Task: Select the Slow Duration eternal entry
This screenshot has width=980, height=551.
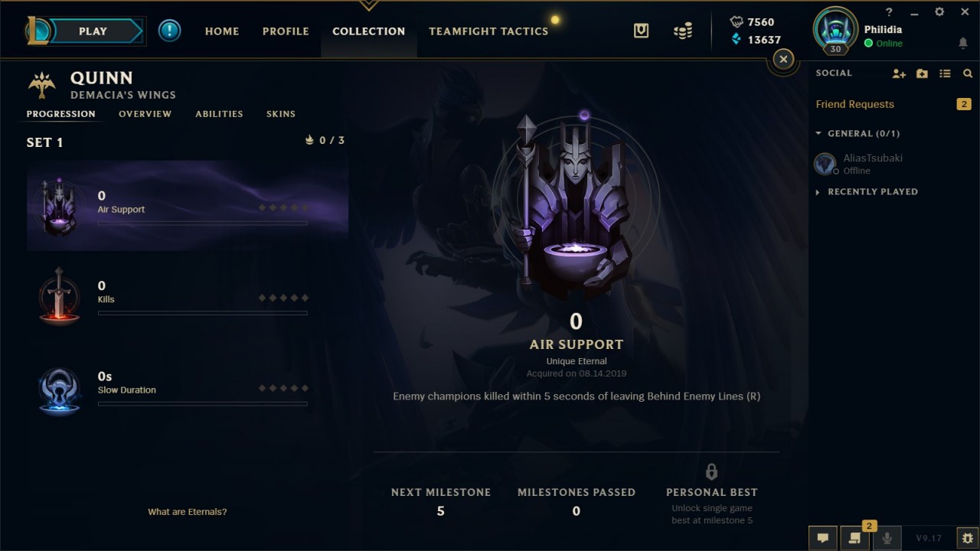Action: tap(188, 390)
